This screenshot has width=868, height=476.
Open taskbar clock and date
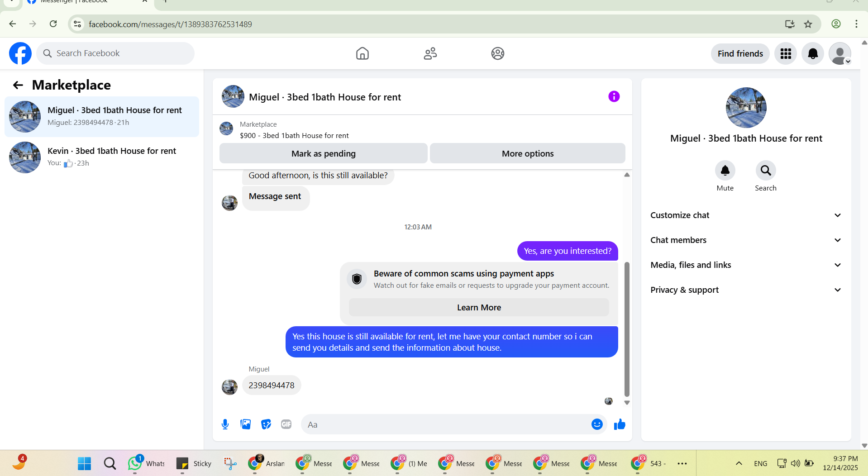(x=840, y=463)
